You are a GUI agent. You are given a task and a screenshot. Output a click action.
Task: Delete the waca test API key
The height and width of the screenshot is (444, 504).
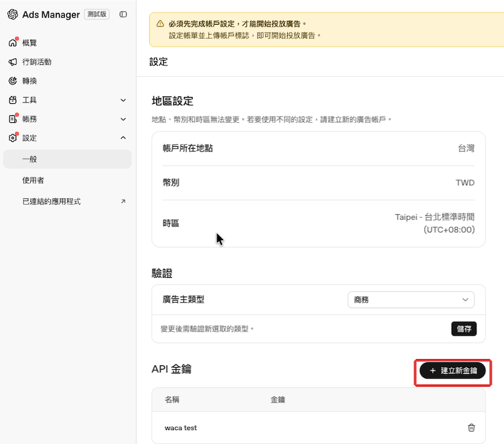coord(471,428)
